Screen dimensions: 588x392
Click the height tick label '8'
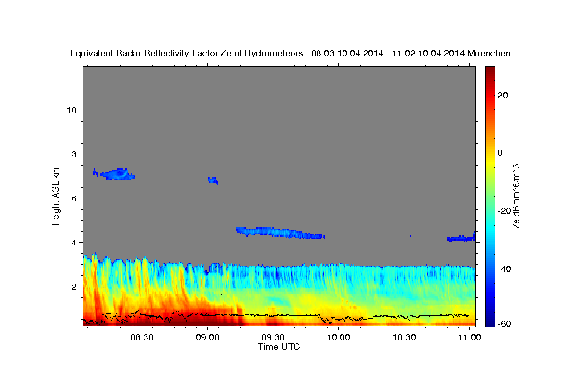pos(73,154)
